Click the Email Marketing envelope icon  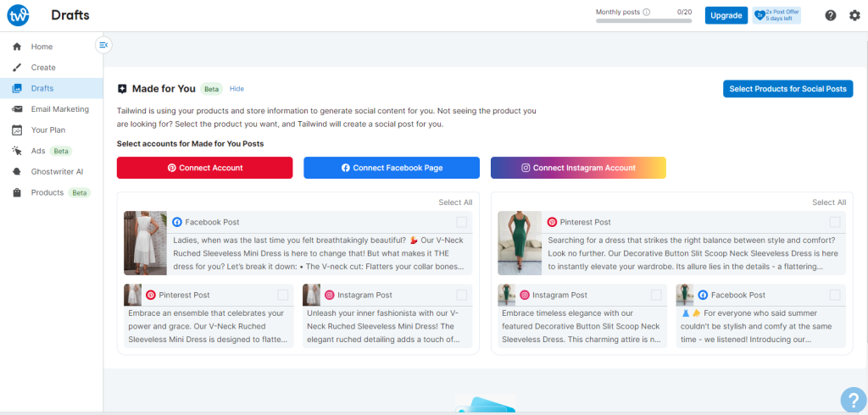click(x=17, y=109)
